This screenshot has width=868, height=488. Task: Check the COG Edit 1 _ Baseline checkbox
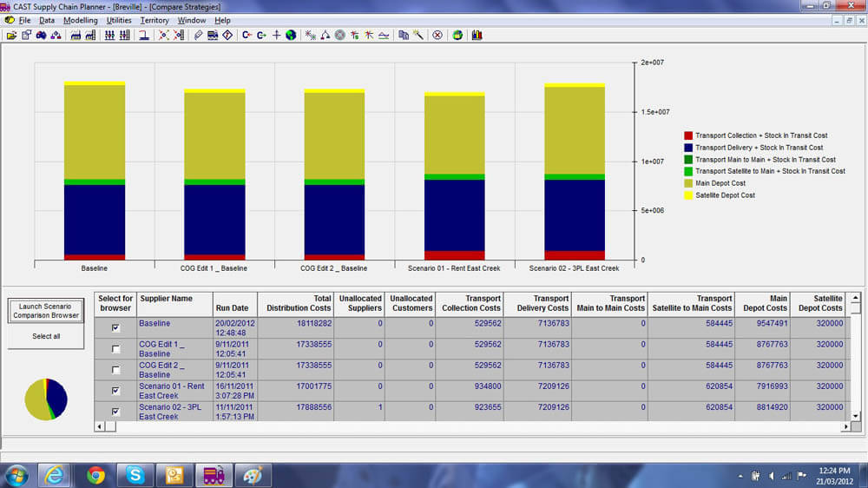pyautogui.click(x=115, y=349)
